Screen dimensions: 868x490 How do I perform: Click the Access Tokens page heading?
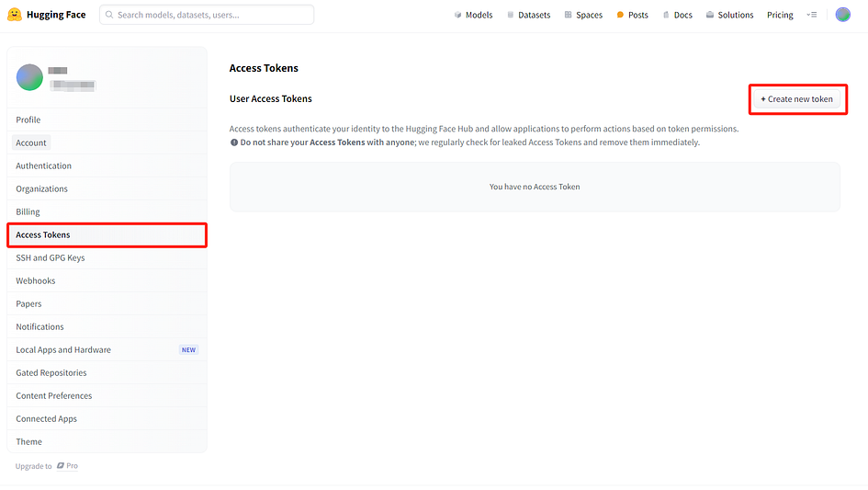[264, 68]
